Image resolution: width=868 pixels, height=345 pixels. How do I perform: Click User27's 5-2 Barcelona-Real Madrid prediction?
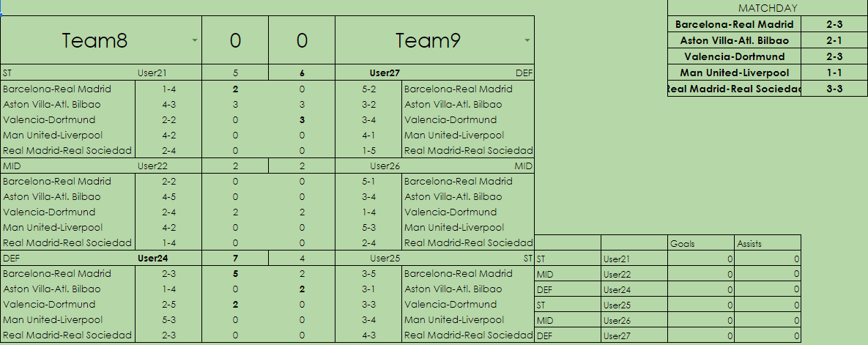pyautogui.click(x=368, y=89)
